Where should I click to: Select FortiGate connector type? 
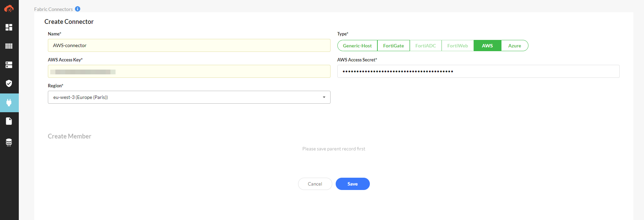click(x=393, y=46)
